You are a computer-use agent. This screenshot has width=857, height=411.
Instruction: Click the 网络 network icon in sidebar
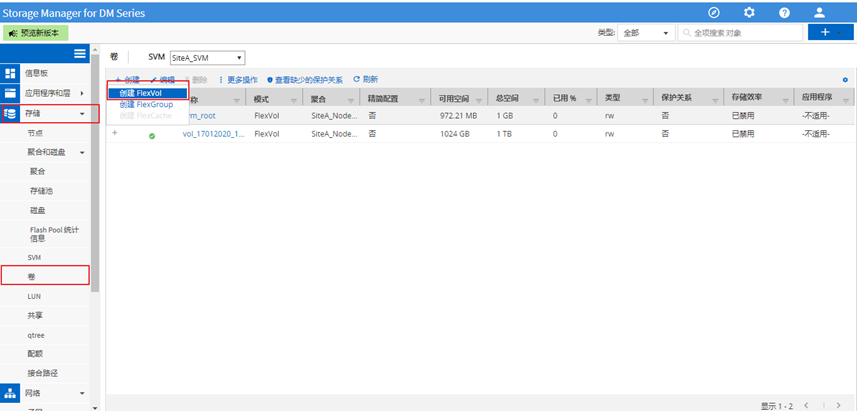pos(11,394)
